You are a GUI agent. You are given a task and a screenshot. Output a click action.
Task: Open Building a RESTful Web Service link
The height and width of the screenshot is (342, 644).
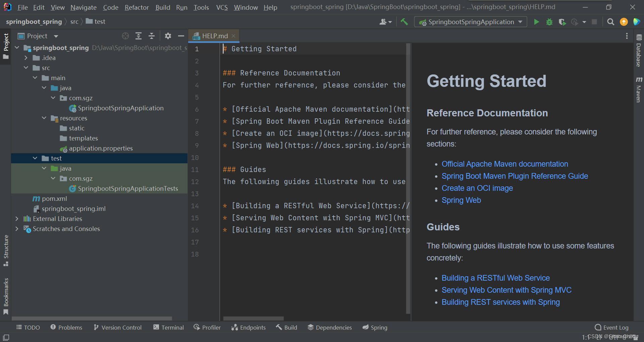click(x=496, y=278)
